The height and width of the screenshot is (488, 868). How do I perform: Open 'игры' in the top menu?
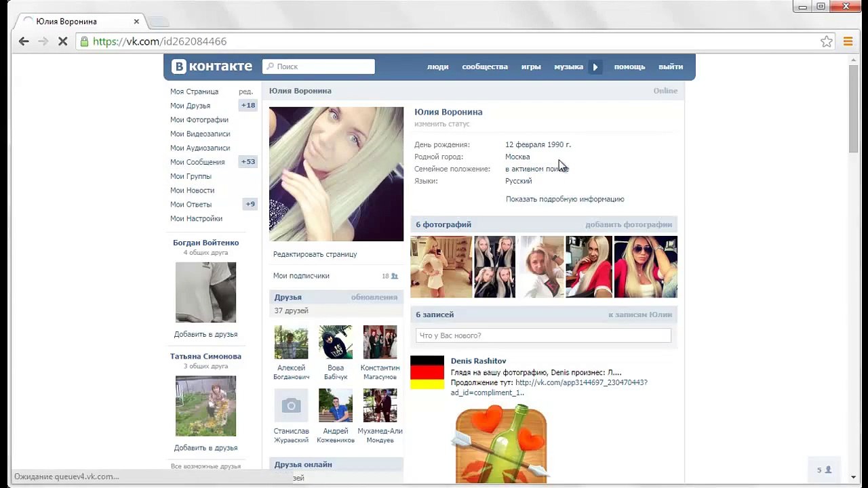[x=531, y=66]
